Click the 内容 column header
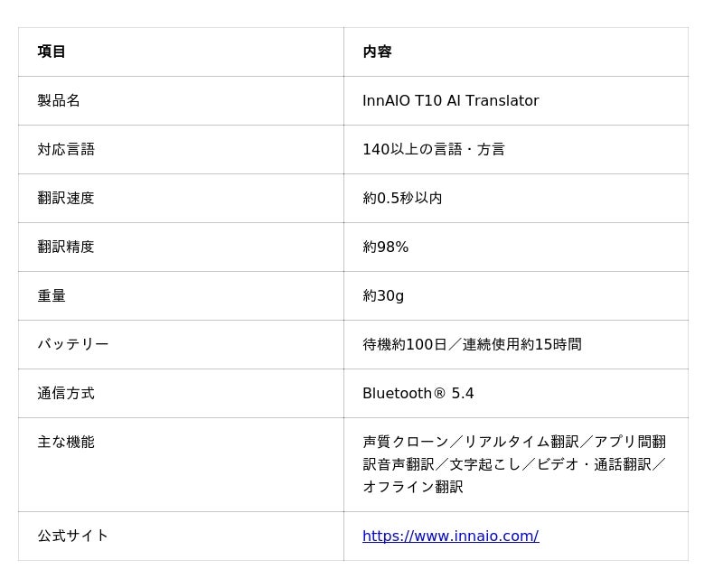The width and height of the screenshot is (723, 588). pyautogui.click(x=377, y=51)
